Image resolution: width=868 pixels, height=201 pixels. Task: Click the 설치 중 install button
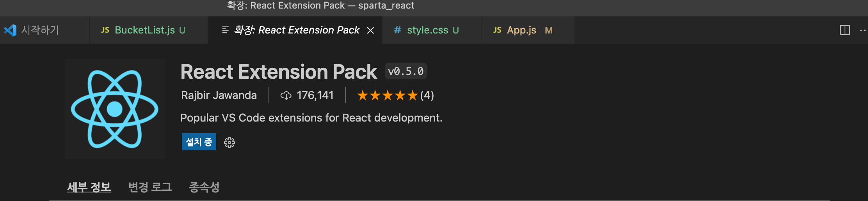(199, 142)
